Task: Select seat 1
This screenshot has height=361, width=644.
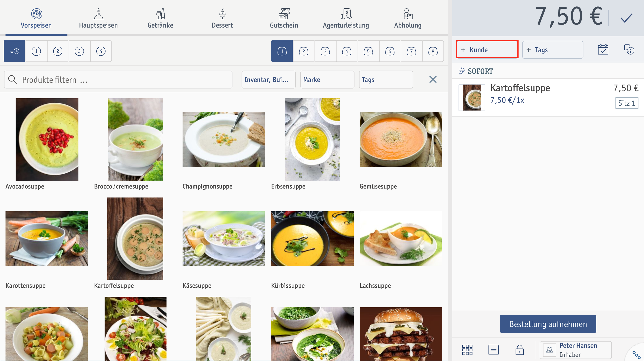Action: click(x=282, y=51)
